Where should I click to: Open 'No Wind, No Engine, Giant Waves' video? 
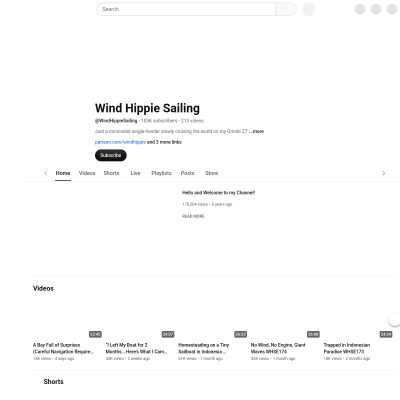(x=278, y=348)
